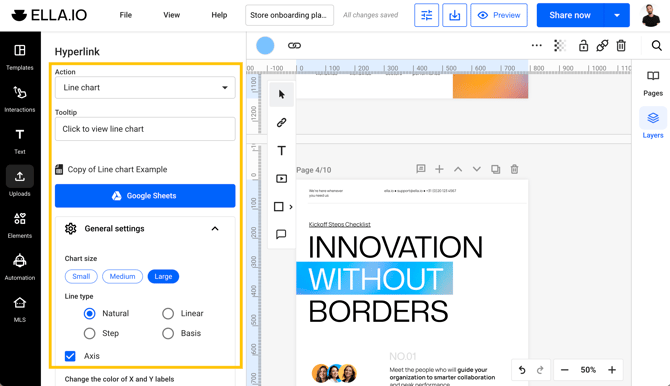Zoom in with the plus button
The image size is (670, 386).
[612, 370]
